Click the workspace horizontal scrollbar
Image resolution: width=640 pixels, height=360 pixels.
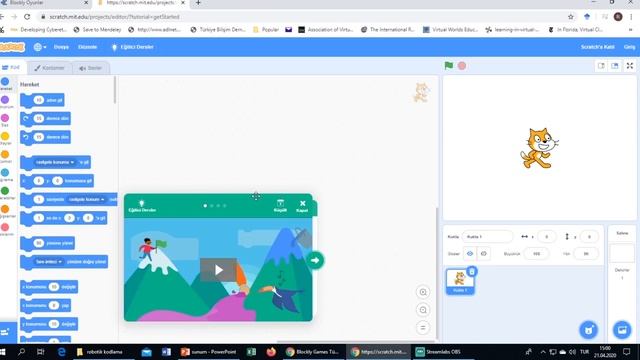click(x=355, y=341)
